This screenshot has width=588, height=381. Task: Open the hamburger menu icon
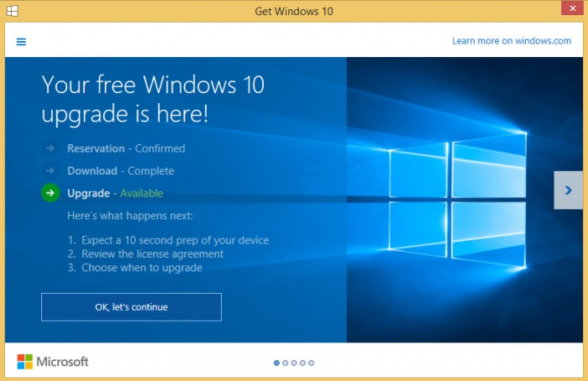click(x=21, y=42)
